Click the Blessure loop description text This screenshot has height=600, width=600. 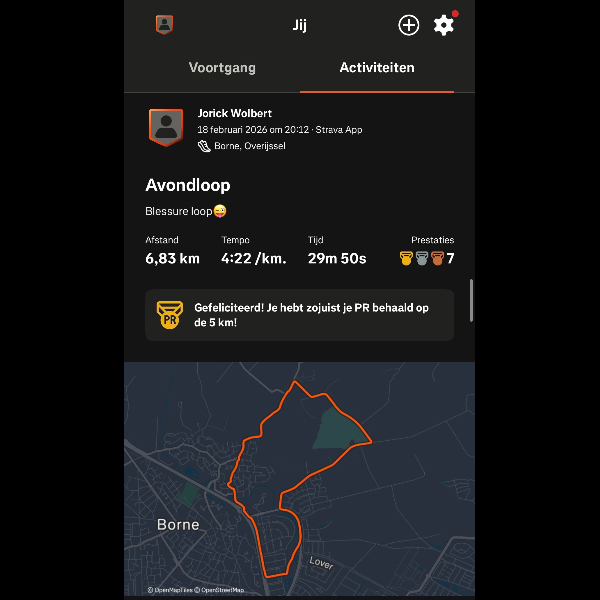(186, 211)
